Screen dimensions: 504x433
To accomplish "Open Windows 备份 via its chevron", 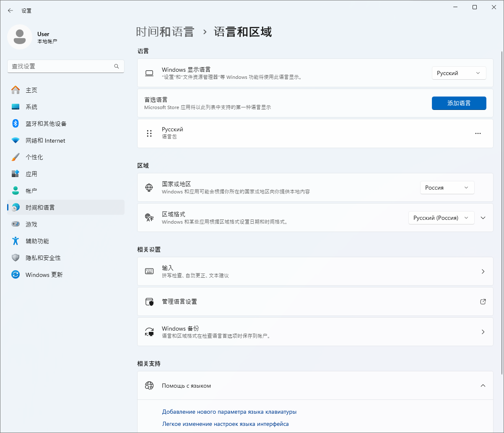I will pyautogui.click(x=483, y=332).
